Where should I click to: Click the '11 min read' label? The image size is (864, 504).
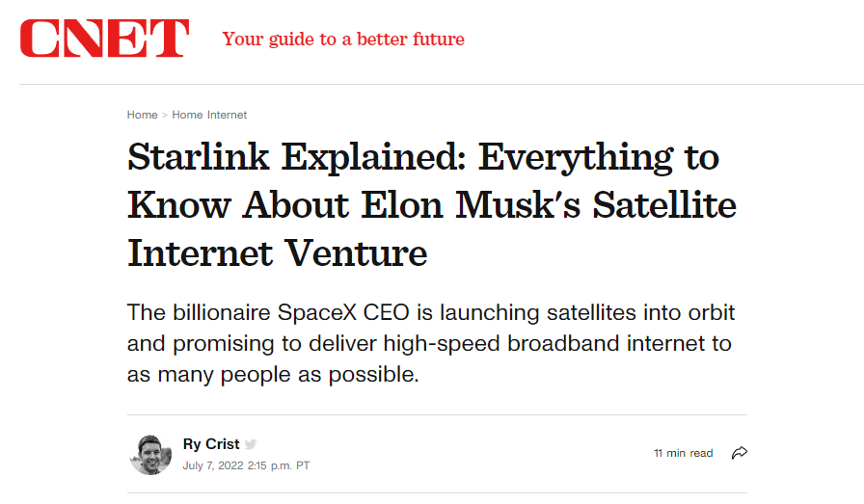684,453
